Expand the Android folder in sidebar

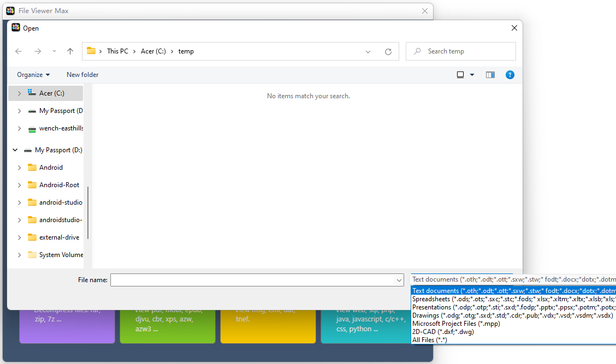click(19, 167)
